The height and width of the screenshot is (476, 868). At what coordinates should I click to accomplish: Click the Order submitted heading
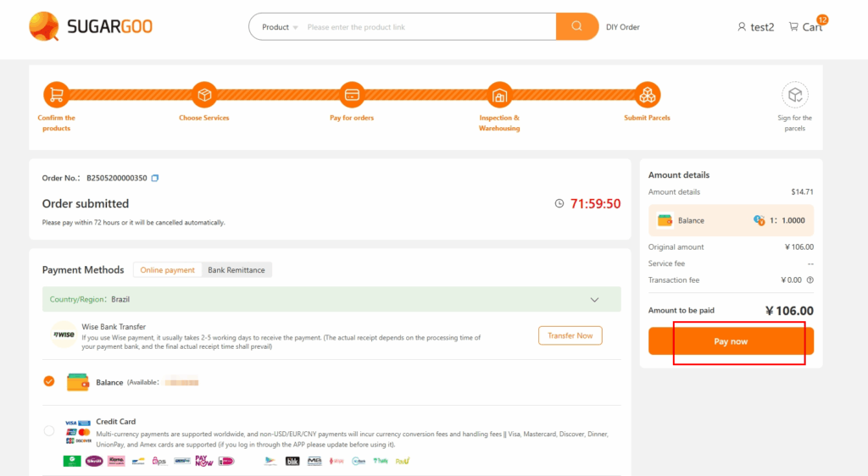[86, 203]
